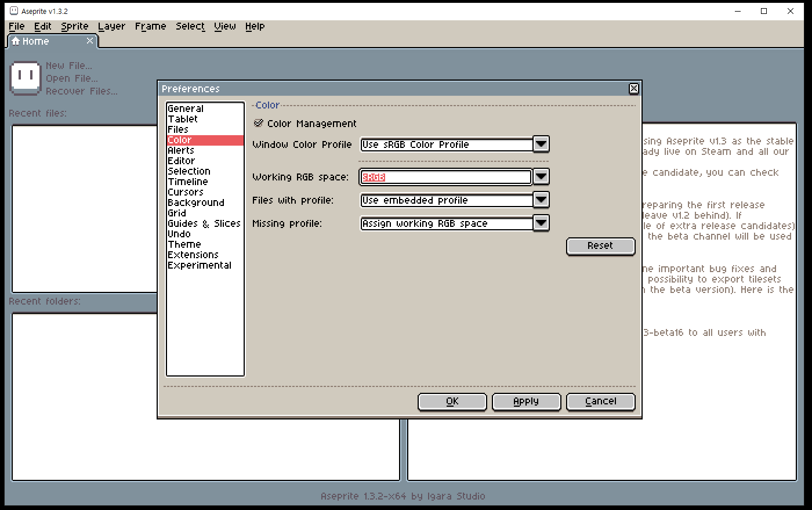Minimize the Aseprite window
Image resolution: width=812 pixels, height=510 pixels.
pos(738,11)
